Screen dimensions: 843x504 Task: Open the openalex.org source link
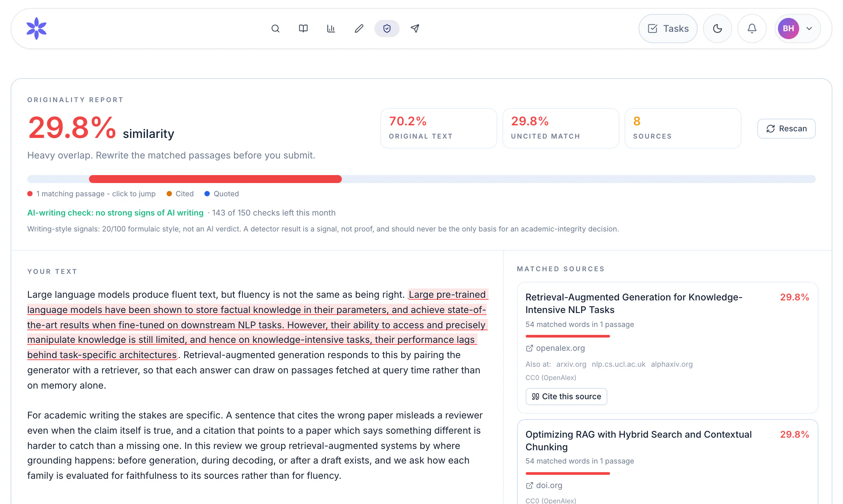point(560,348)
